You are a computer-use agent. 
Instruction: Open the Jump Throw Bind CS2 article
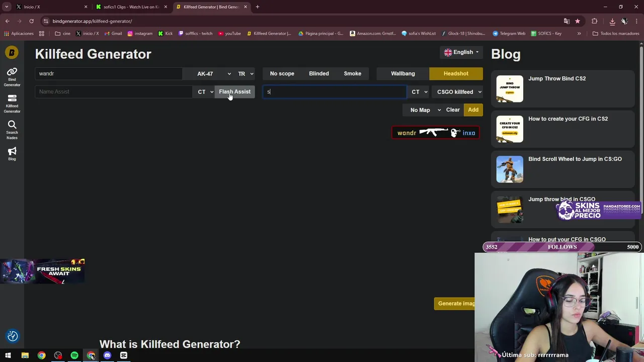click(562, 88)
